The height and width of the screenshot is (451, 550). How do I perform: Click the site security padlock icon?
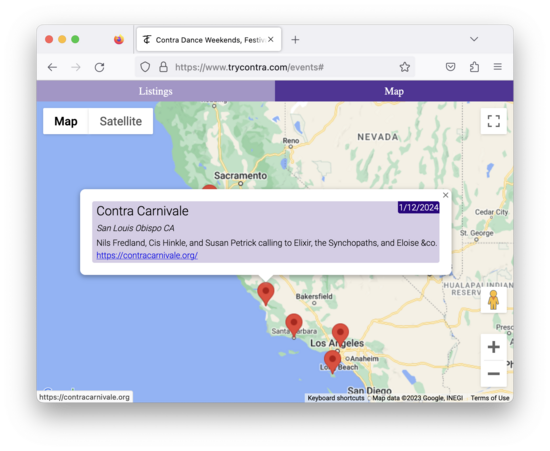163,67
